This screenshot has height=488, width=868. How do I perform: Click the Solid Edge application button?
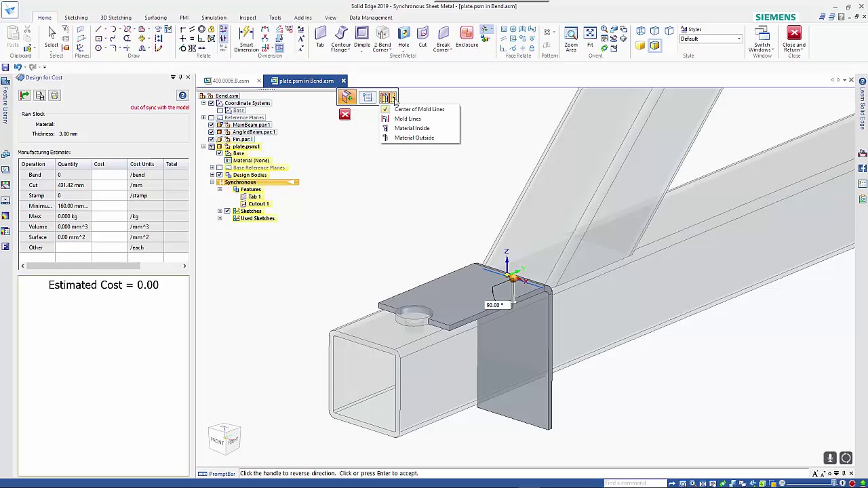[9, 10]
